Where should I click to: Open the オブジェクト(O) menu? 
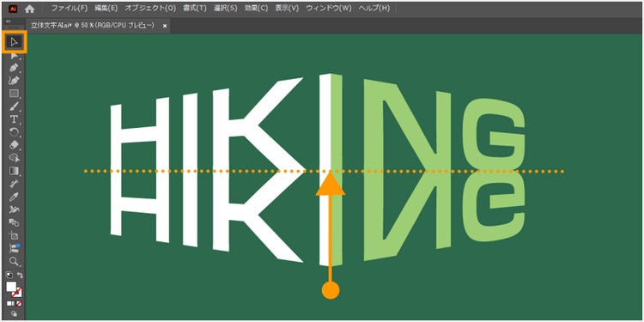pos(150,9)
